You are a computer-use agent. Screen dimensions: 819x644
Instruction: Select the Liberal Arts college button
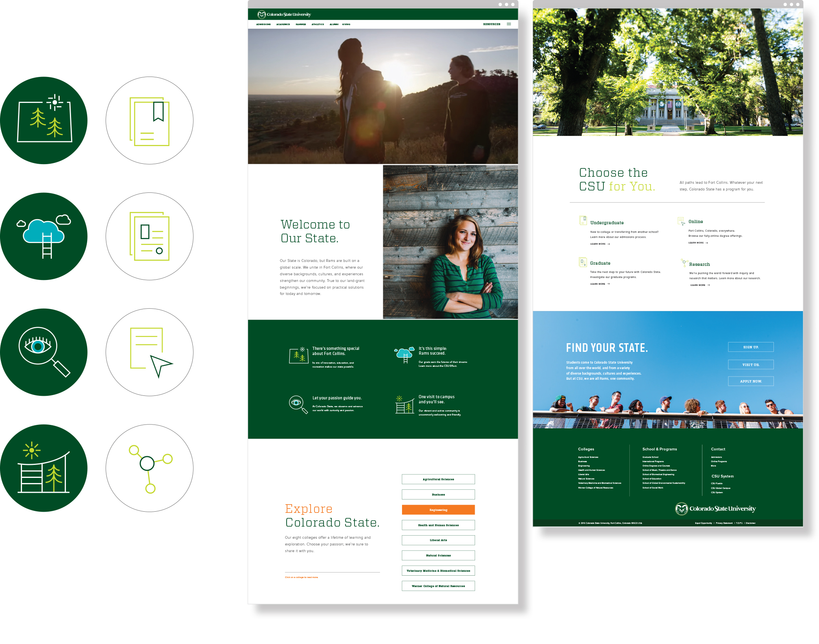(x=438, y=540)
